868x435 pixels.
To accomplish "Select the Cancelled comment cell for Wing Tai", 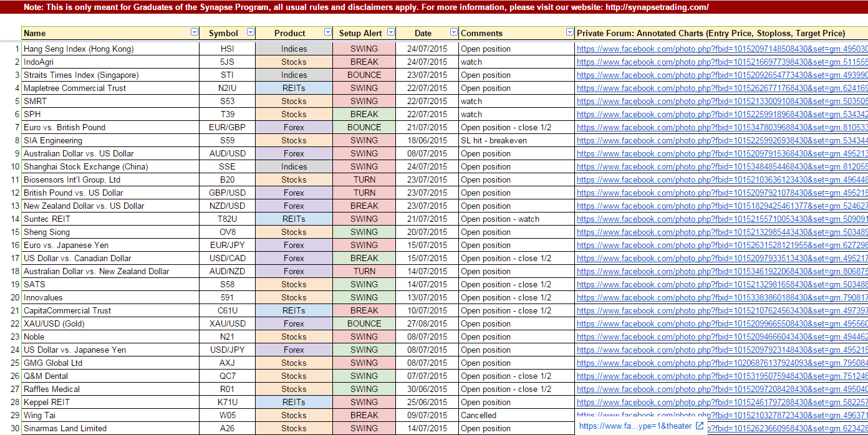I will tap(516, 415).
